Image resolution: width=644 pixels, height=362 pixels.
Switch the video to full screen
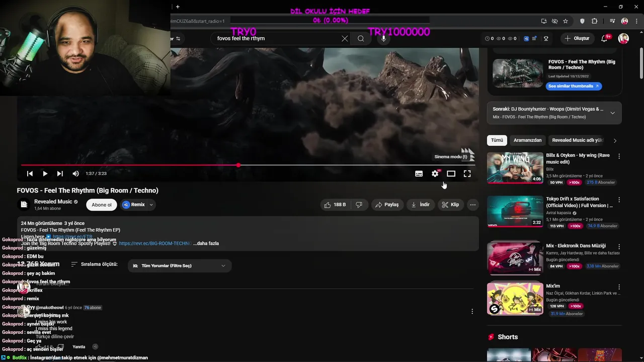467,173
